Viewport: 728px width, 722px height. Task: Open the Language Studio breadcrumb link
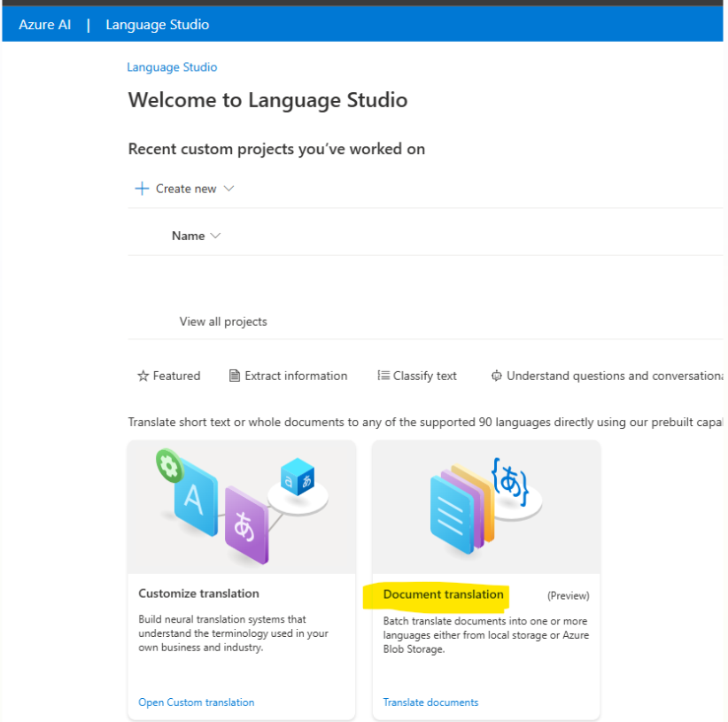[172, 66]
